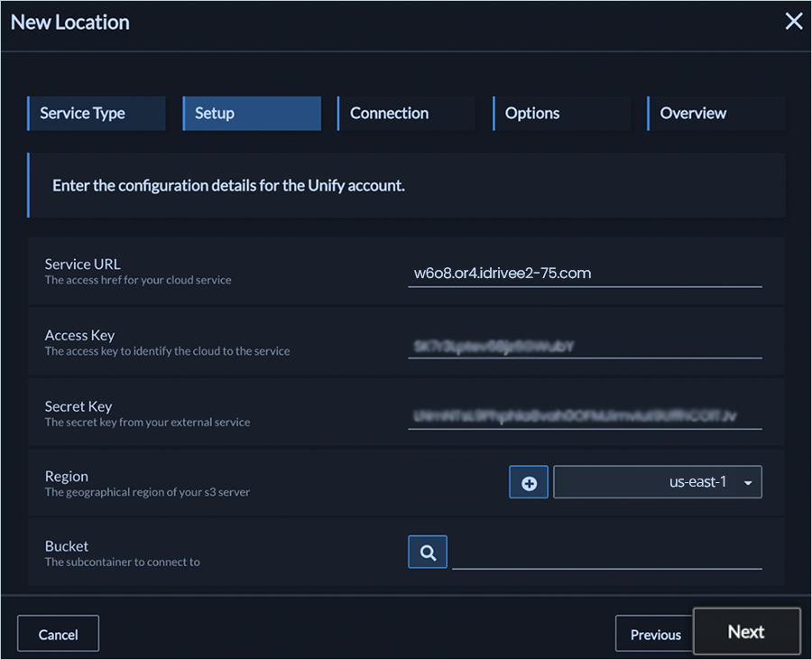Focus the Access Key input field
This screenshot has width=812, height=660.
[585, 346]
